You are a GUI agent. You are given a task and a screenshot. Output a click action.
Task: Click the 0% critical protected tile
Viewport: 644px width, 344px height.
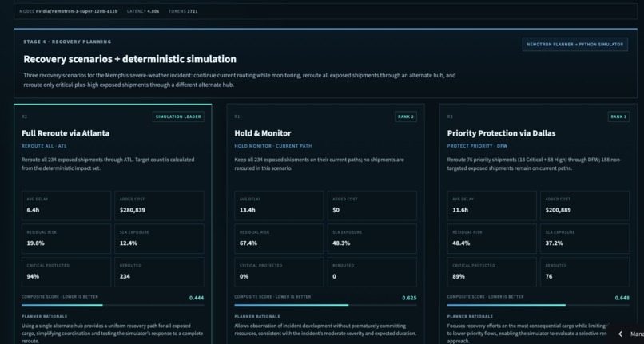point(279,271)
